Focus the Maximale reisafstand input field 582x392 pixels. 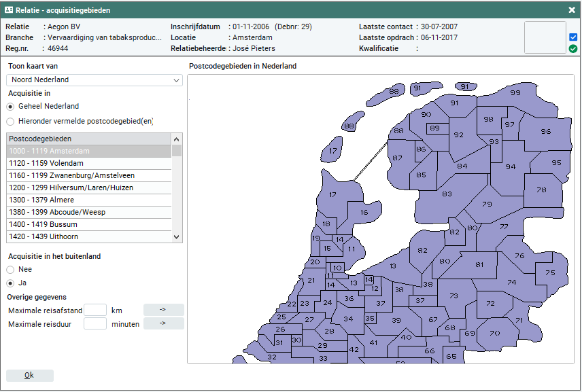95,310
